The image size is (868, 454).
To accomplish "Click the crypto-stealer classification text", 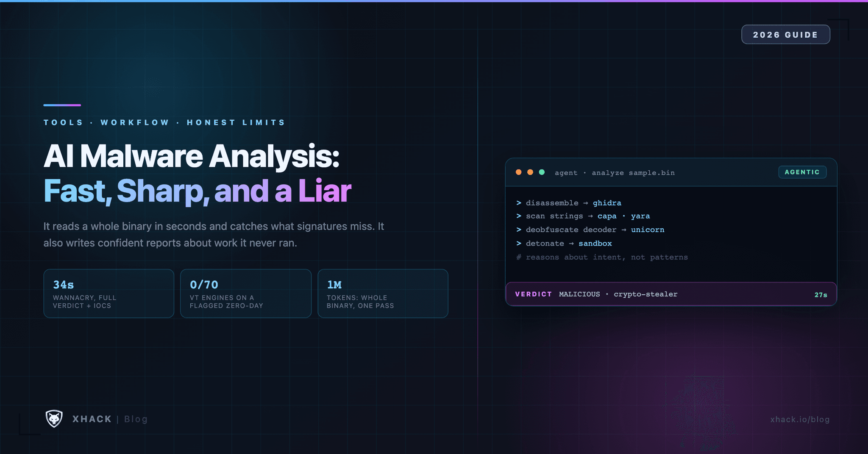I will click(x=645, y=294).
